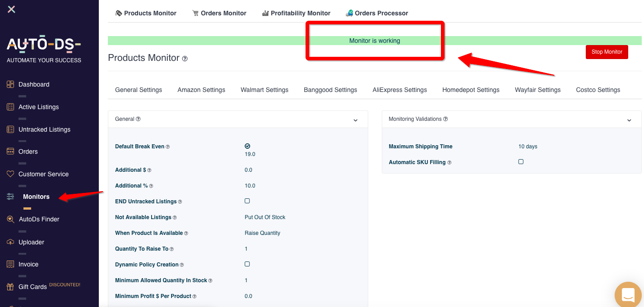The height and width of the screenshot is (307, 644).
Task: Click help icon next to Not Available Listings
Action: click(x=175, y=218)
